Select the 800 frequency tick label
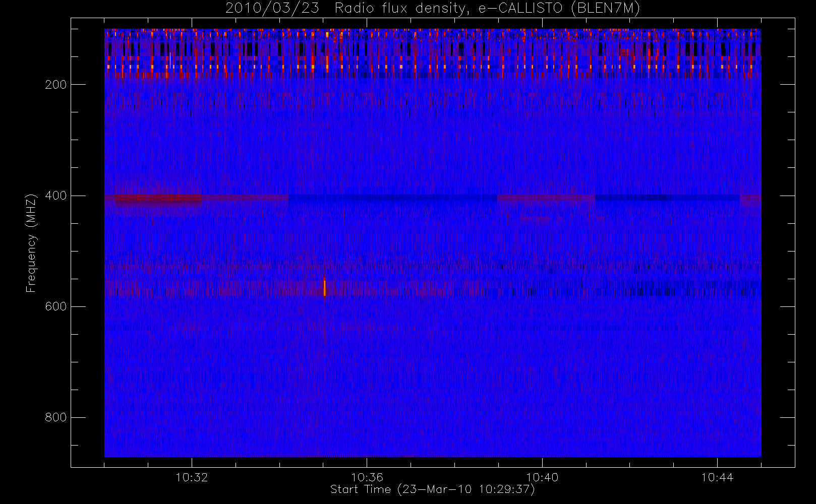 pyautogui.click(x=55, y=417)
